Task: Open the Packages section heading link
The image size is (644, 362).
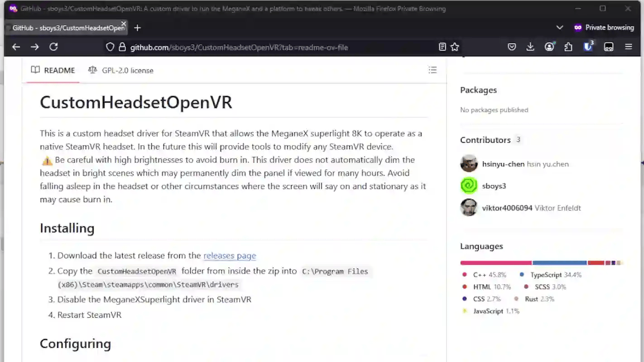Action: pos(478,90)
